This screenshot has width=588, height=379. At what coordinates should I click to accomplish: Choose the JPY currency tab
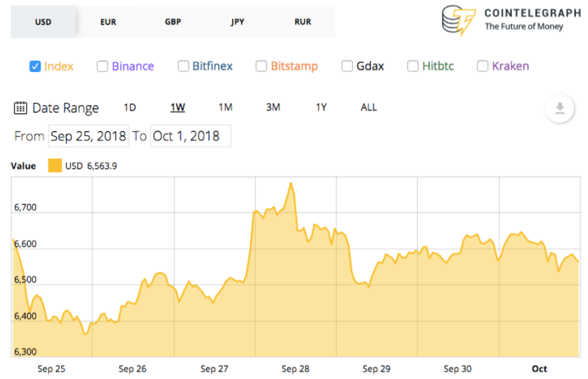(x=238, y=22)
